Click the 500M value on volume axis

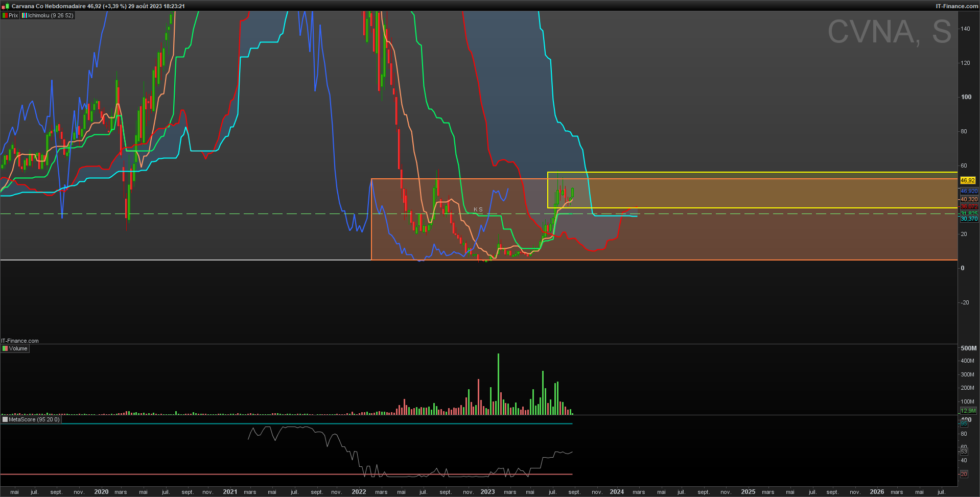[969, 348]
